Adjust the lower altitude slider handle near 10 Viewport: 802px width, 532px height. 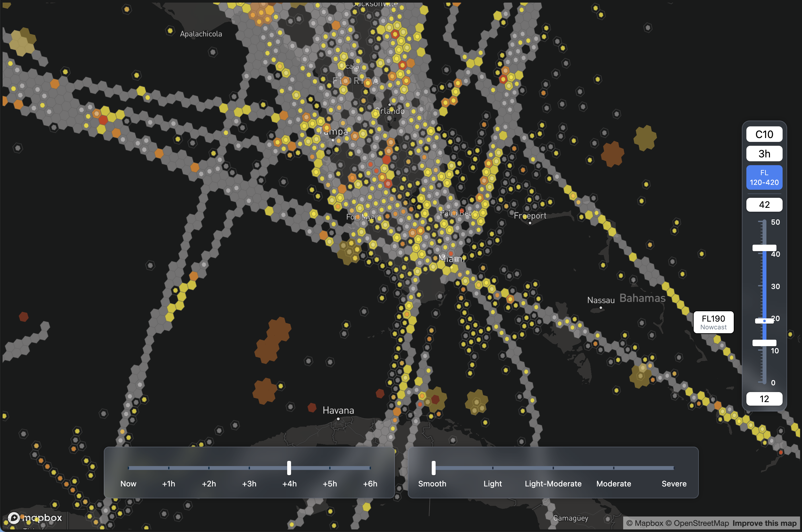tap(764, 343)
